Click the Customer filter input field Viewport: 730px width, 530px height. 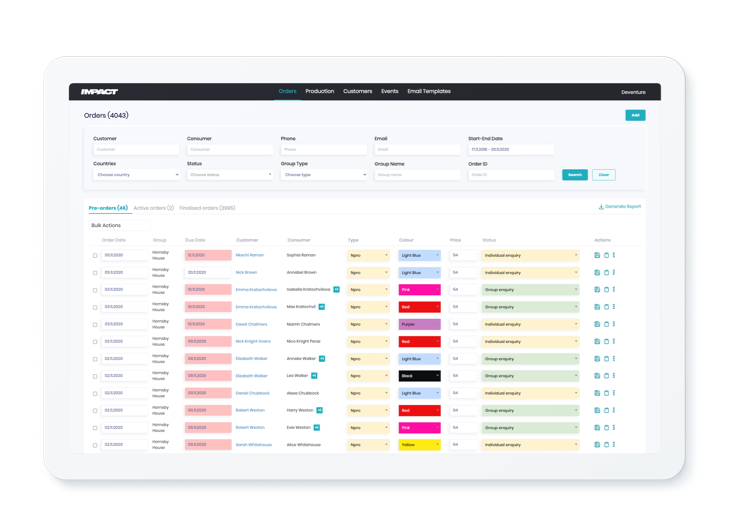(x=136, y=149)
